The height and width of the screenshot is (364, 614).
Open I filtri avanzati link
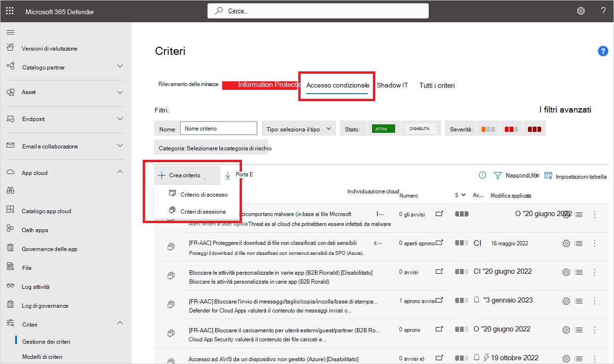565,110
